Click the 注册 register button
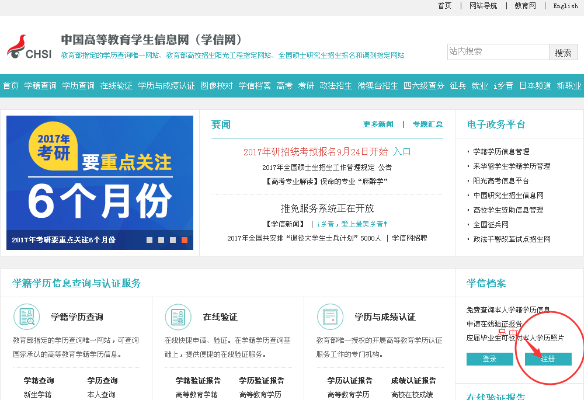The width and height of the screenshot is (584, 400). pos(548,359)
